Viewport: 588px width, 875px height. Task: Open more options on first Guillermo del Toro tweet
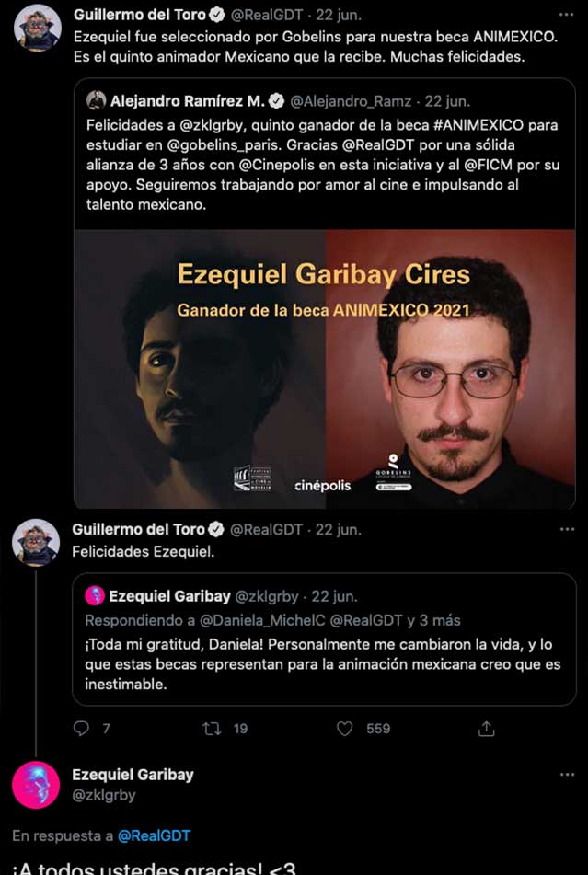pyautogui.click(x=567, y=15)
